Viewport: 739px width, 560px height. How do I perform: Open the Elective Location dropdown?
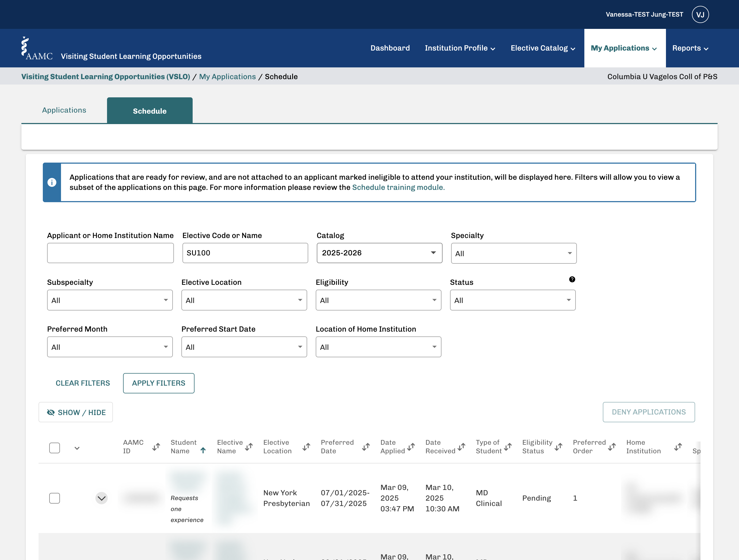pyautogui.click(x=244, y=300)
